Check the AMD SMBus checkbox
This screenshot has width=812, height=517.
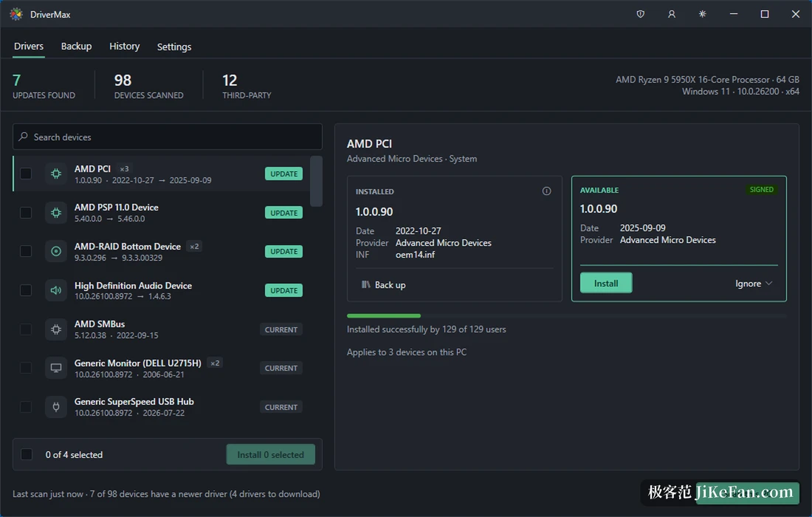(25, 329)
